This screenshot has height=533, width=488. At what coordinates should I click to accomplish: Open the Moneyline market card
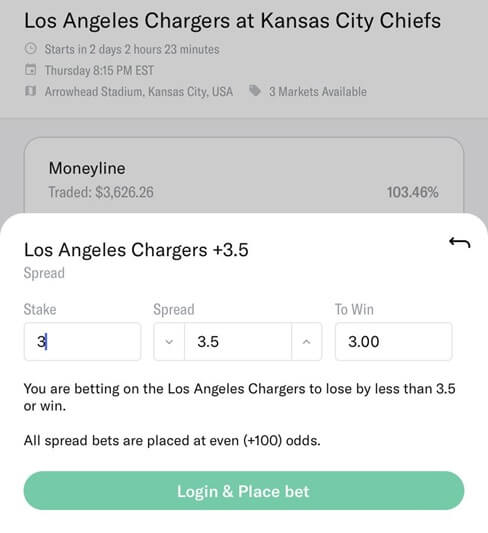[244, 175]
